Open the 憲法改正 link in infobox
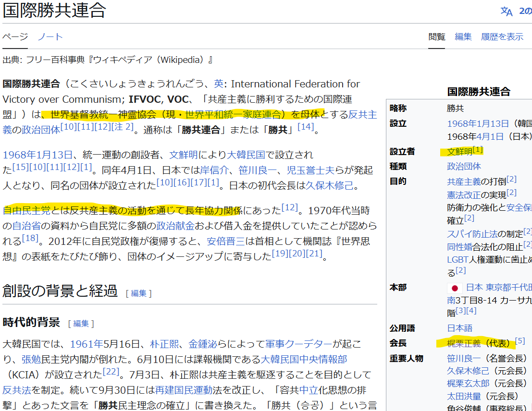This screenshot has height=411, width=532. coord(464,195)
